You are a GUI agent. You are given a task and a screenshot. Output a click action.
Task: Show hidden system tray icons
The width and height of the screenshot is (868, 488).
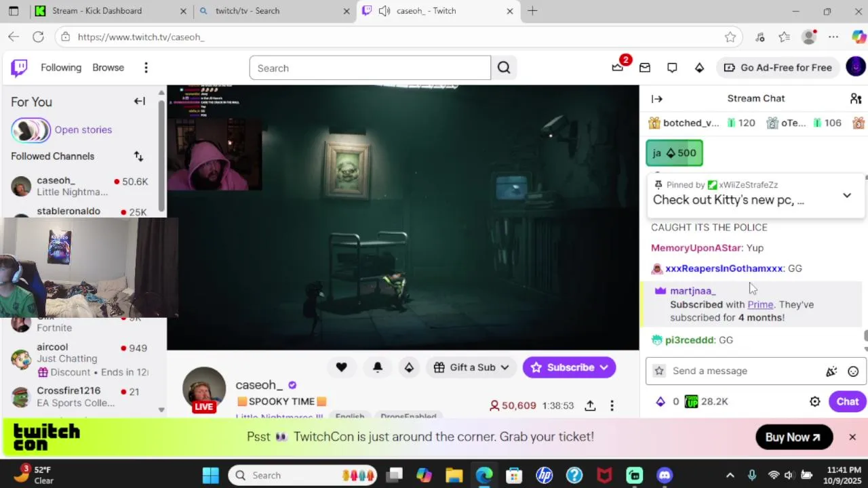click(x=730, y=475)
